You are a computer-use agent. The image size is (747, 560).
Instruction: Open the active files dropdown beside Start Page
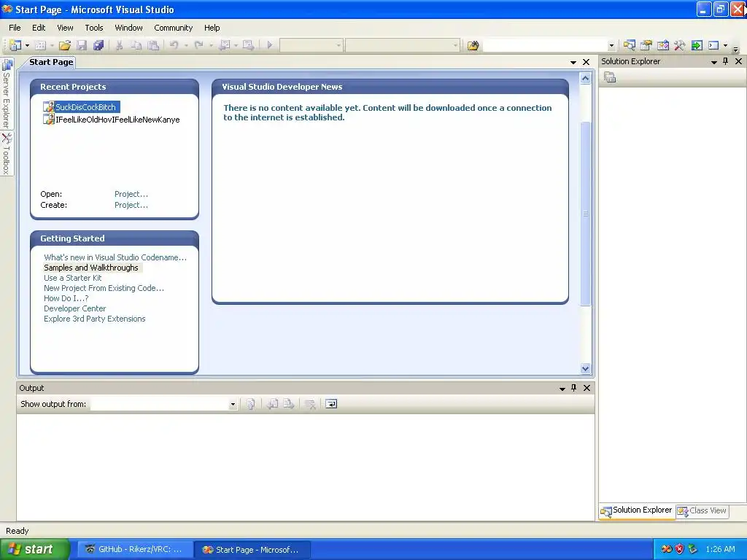[x=573, y=63]
